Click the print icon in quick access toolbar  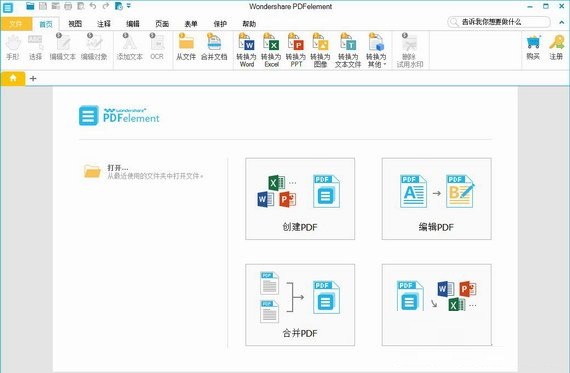click(68, 6)
